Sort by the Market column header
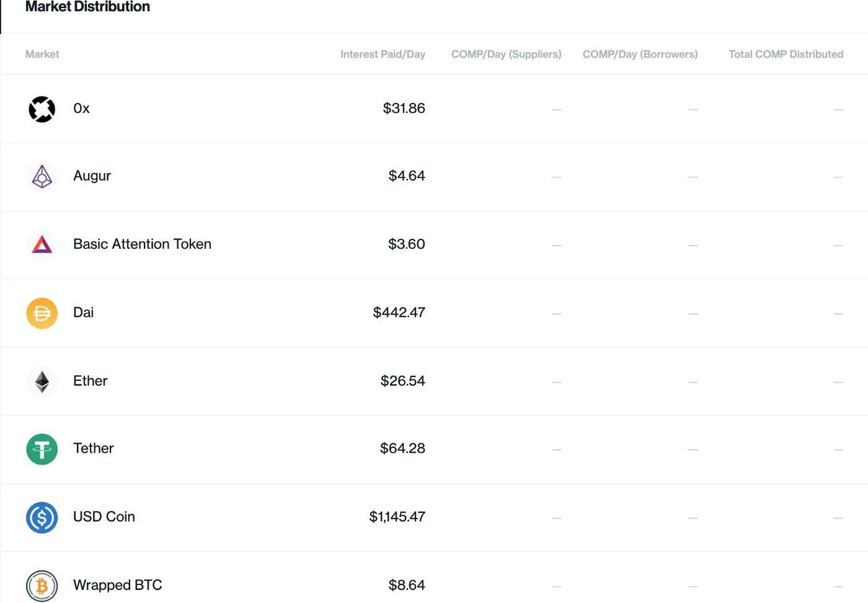 click(x=42, y=55)
